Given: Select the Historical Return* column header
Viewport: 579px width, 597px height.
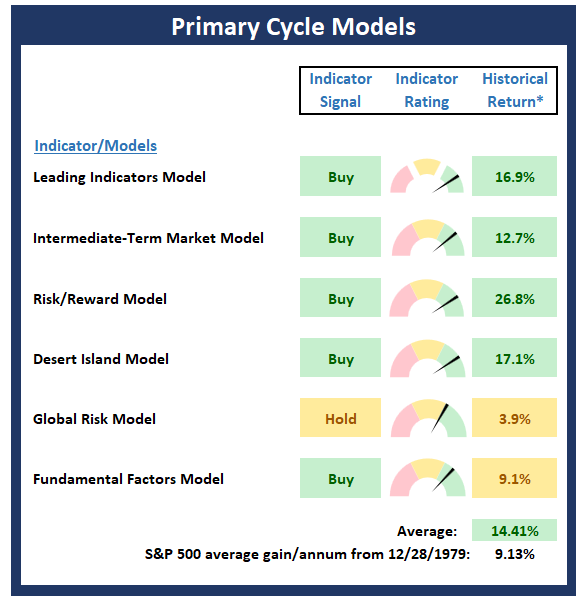Looking at the screenshot, I should tap(515, 90).
